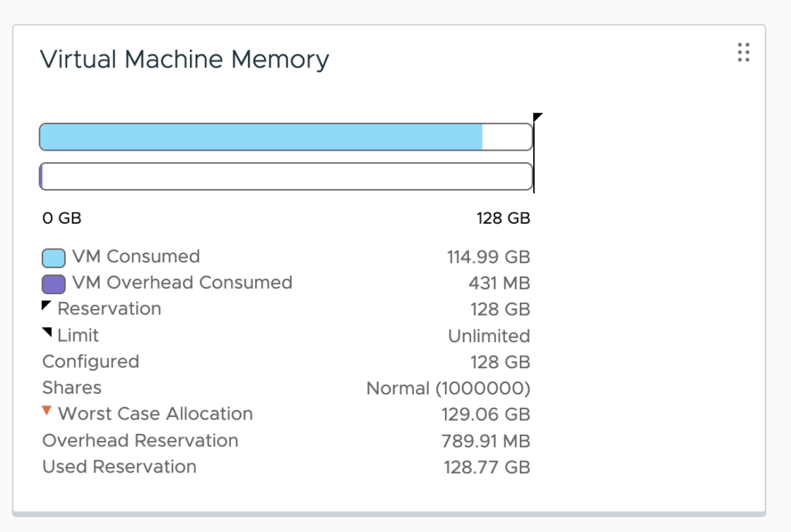Click the blue VM Consumed memory bar

tap(261, 137)
